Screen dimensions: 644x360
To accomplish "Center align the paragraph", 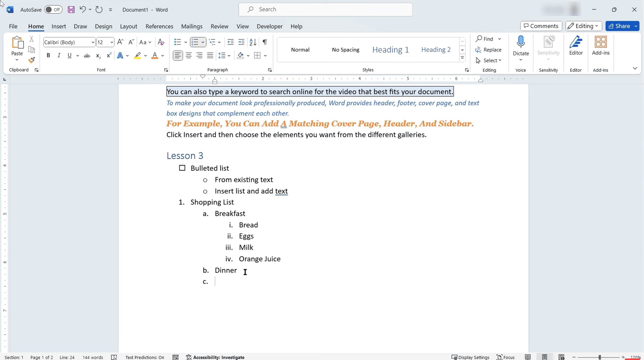I will click(188, 55).
